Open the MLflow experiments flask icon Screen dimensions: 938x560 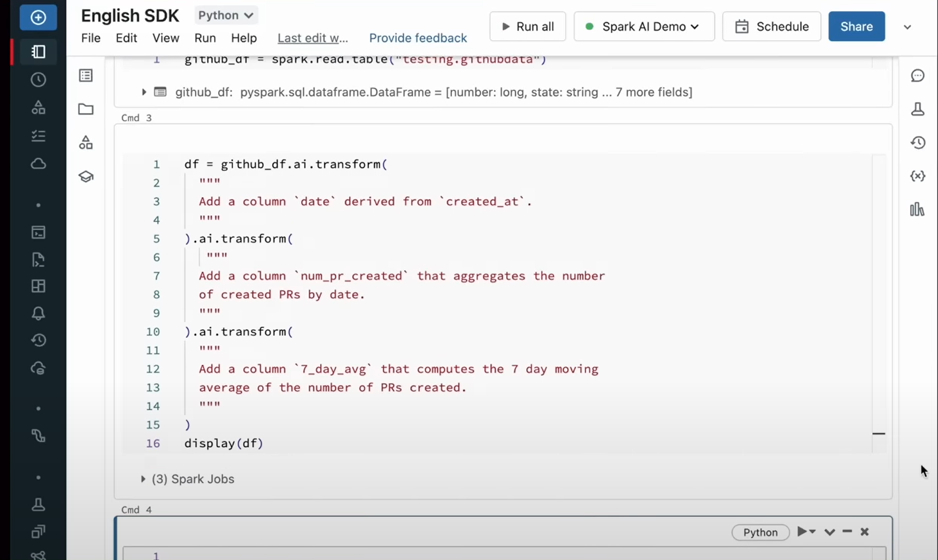point(918,109)
